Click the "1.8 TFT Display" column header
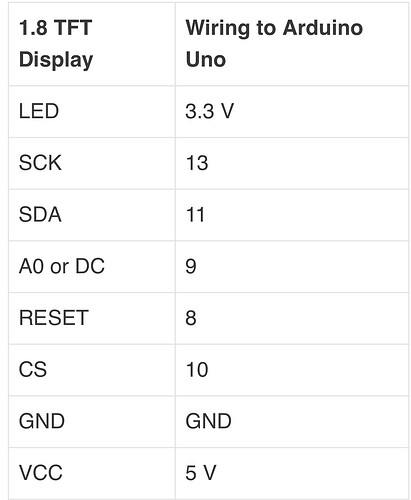 coord(92,44)
